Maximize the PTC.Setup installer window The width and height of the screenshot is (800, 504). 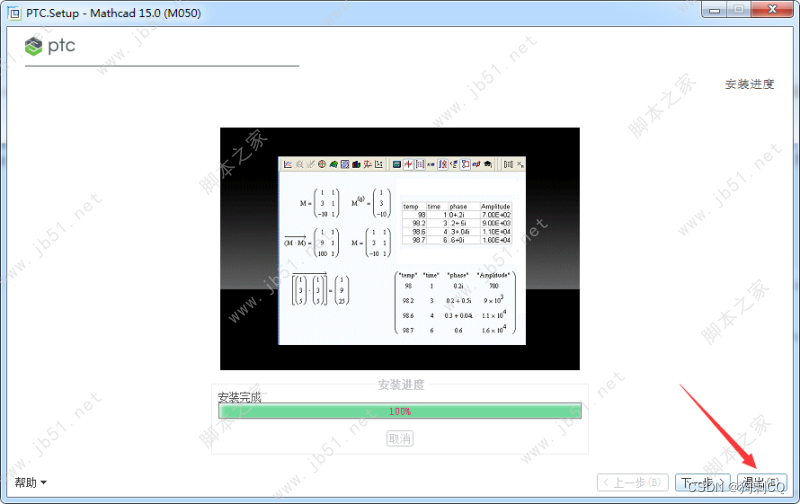coord(738,10)
